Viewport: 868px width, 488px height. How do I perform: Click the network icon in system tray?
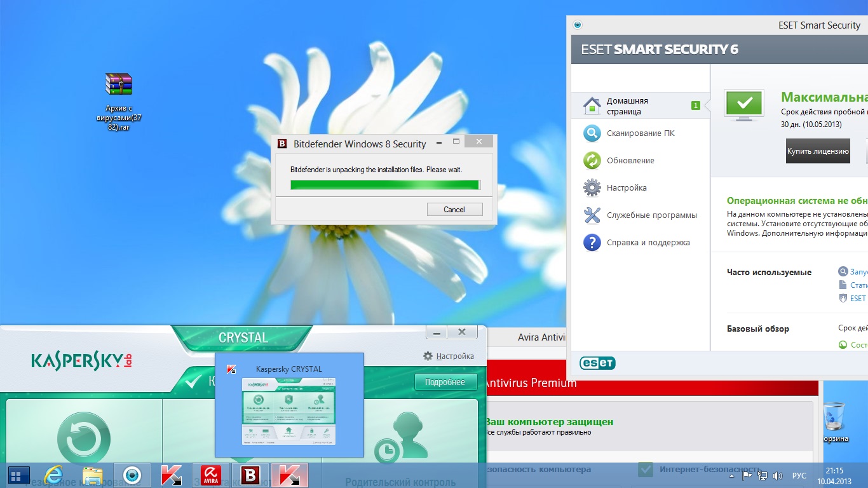(x=763, y=475)
